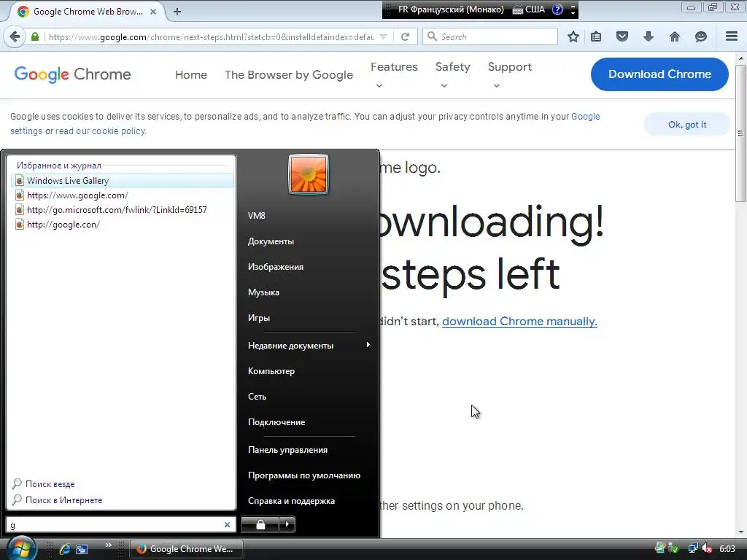Open Windows Live Gallery search result
The width and height of the screenshot is (747, 560).
click(123, 181)
